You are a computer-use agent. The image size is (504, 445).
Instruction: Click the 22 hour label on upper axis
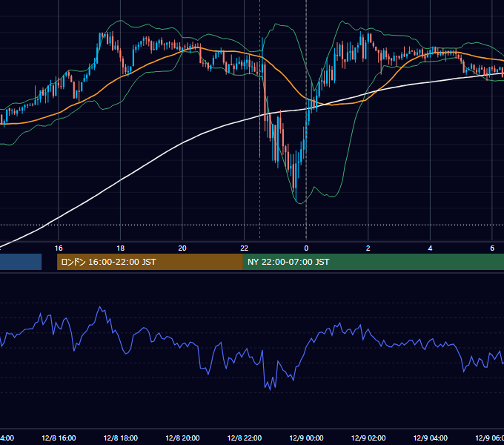[x=245, y=248]
